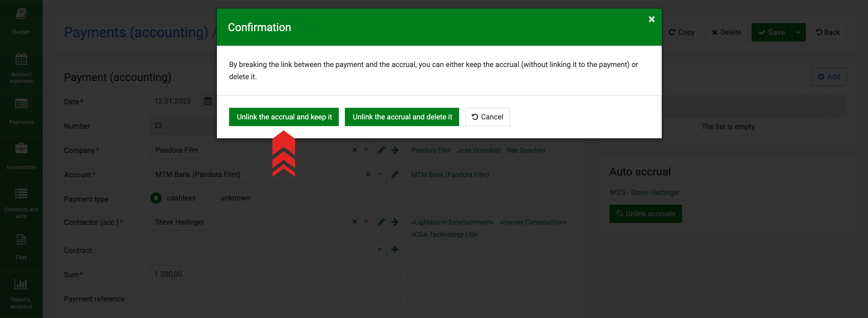
Task: Go to Company via arrow icon
Action: [395, 150]
